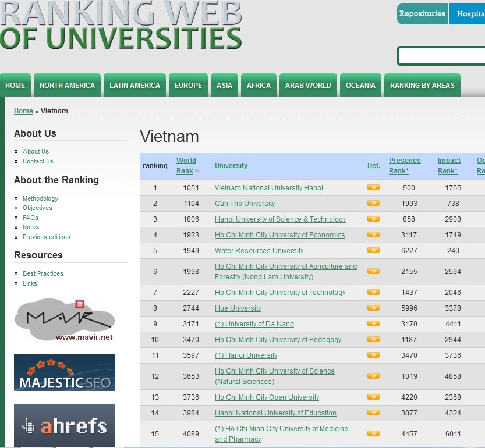
Task: Open Ho Chi Minh City University of Technology link
Action: pos(280,293)
